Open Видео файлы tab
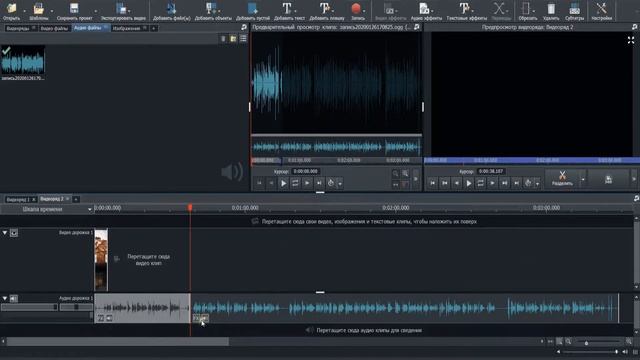Viewport: 640px width, 360px height. [54, 29]
